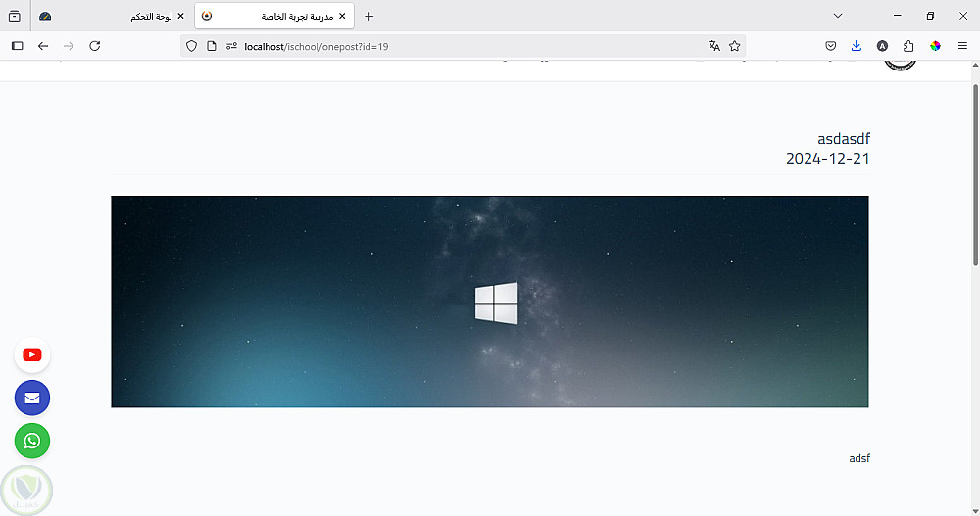Open the YouTube floating social button
Screen dimensions: 980x516
point(32,354)
